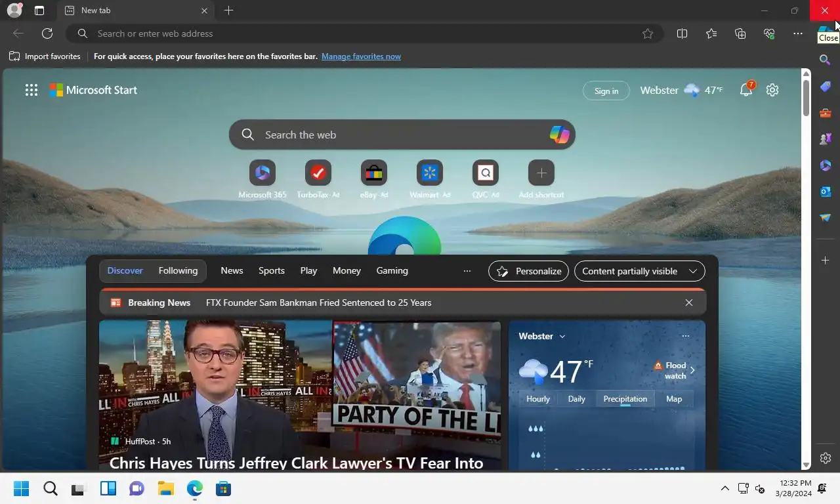Open the app launcher grid icon
840x504 pixels.
pyautogui.click(x=31, y=91)
